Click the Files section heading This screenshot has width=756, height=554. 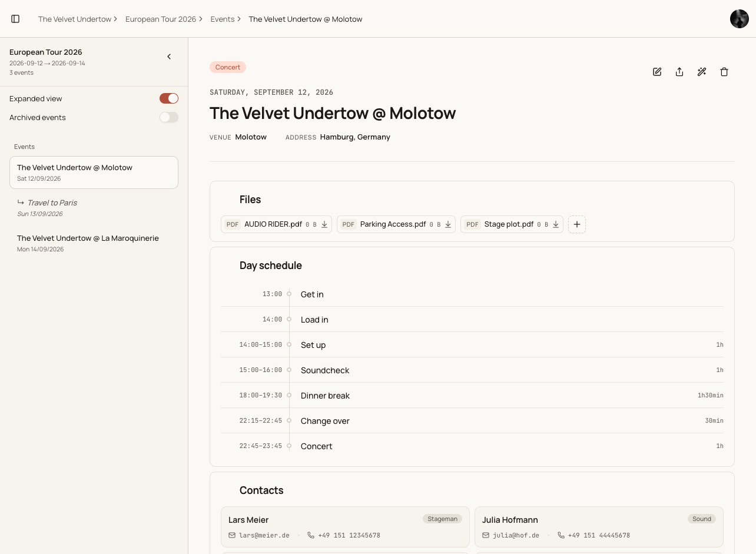pyautogui.click(x=250, y=200)
